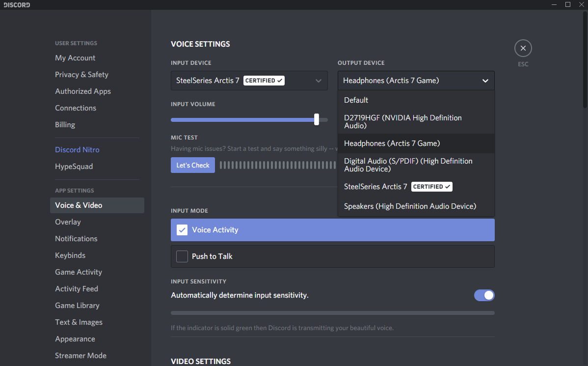The width and height of the screenshot is (588, 366).
Task: Select Voice & Video in sidebar
Action: coord(97,205)
